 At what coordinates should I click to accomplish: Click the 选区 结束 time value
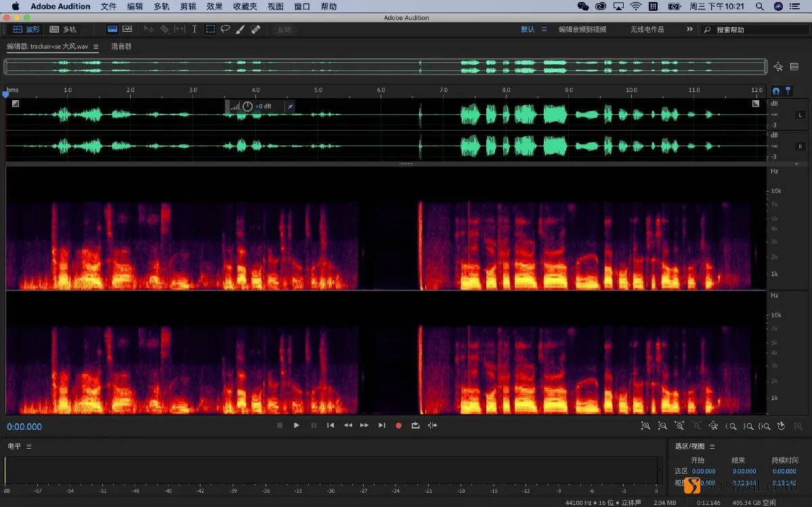(x=744, y=471)
